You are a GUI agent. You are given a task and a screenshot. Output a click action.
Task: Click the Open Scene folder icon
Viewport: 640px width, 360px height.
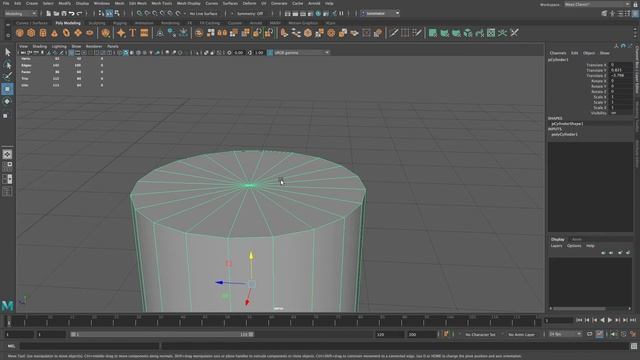coord(56,13)
